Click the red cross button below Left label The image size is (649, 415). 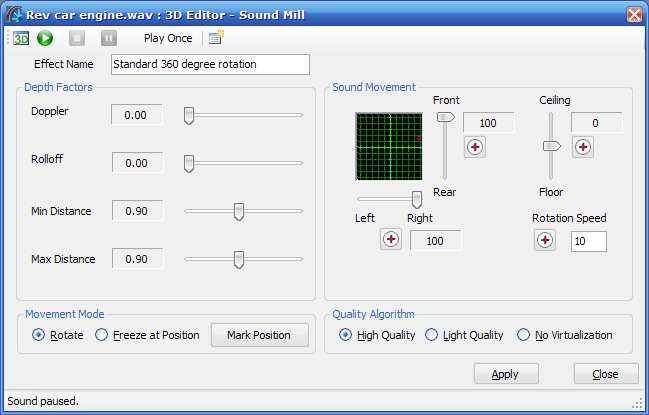(x=391, y=239)
